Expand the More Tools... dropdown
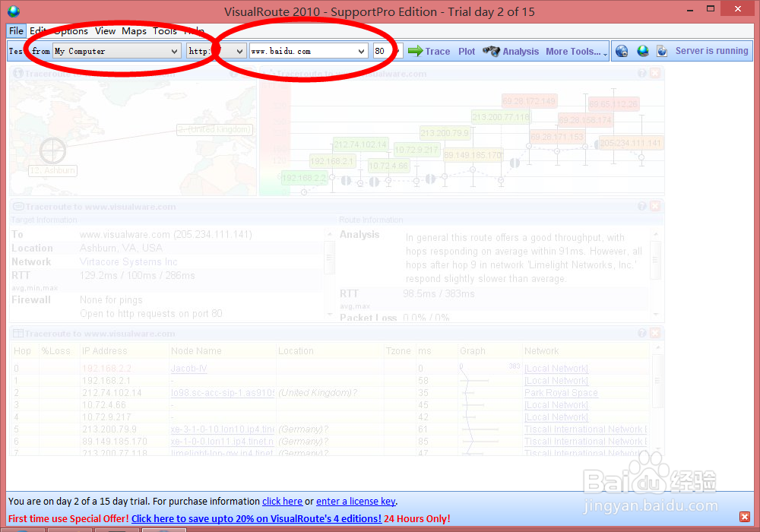 coord(576,52)
